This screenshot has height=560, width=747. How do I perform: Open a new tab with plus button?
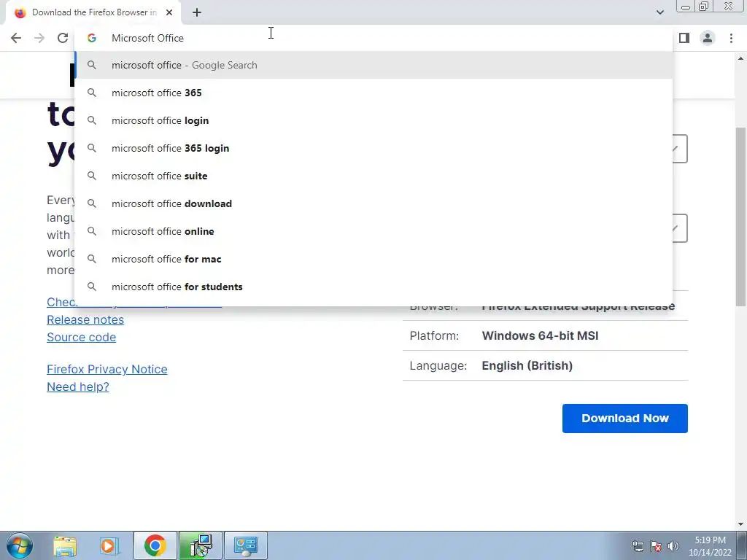coord(197,13)
